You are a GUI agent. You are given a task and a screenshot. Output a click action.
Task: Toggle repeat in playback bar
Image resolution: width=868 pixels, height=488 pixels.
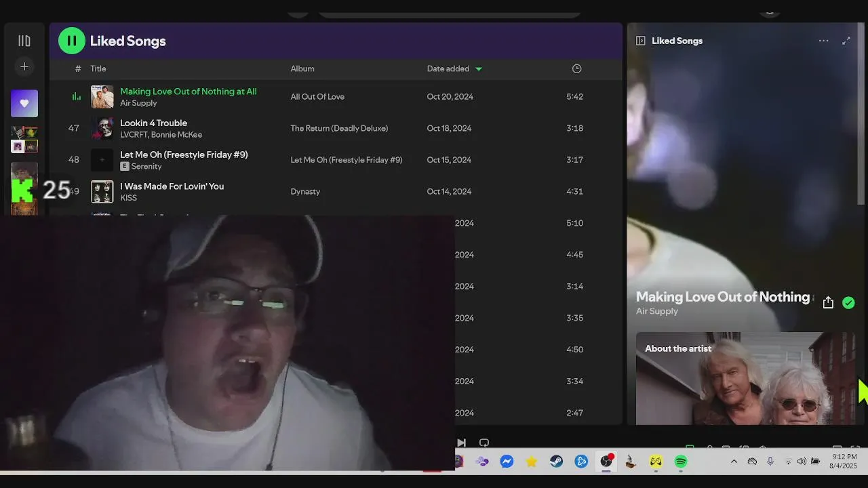[x=484, y=443]
